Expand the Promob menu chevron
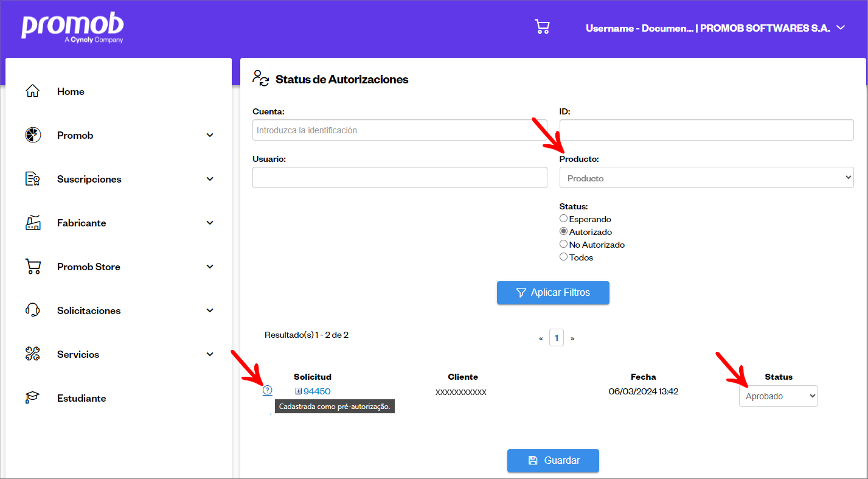This screenshot has width=868, height=479. (210, 135)
